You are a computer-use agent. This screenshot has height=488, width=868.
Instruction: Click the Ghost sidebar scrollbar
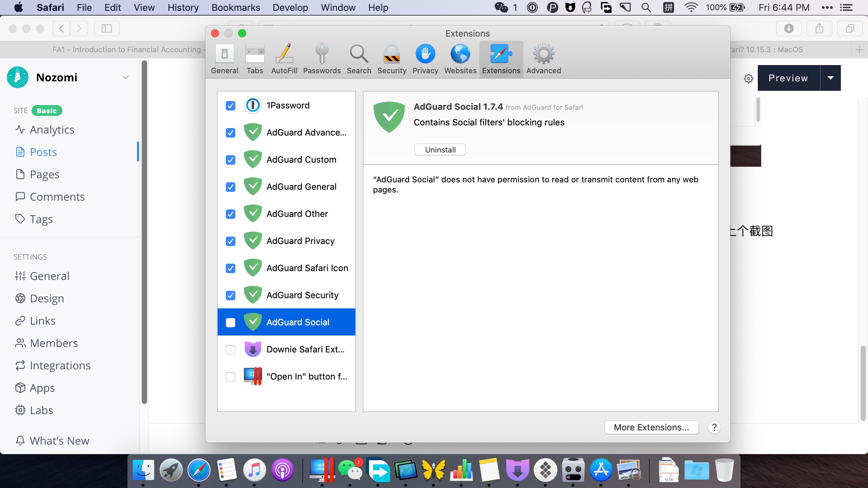point(144,232)
